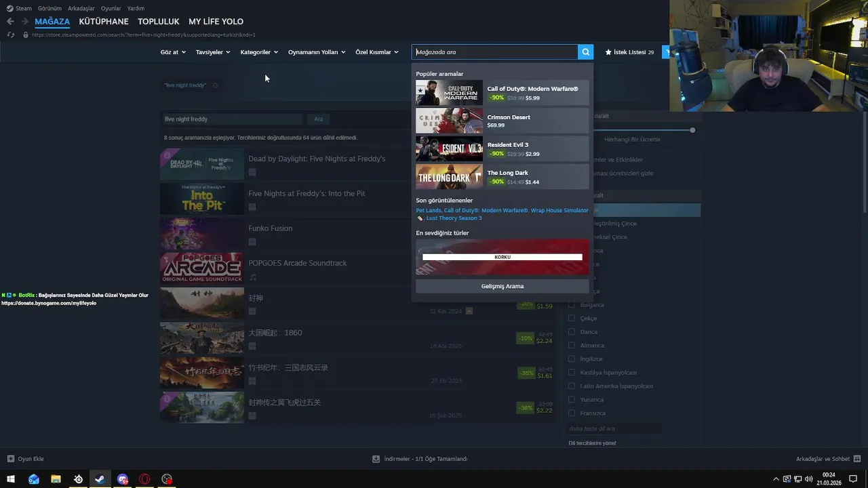
Task: Open the İndirmeler download icon
Action: [376, 459]
